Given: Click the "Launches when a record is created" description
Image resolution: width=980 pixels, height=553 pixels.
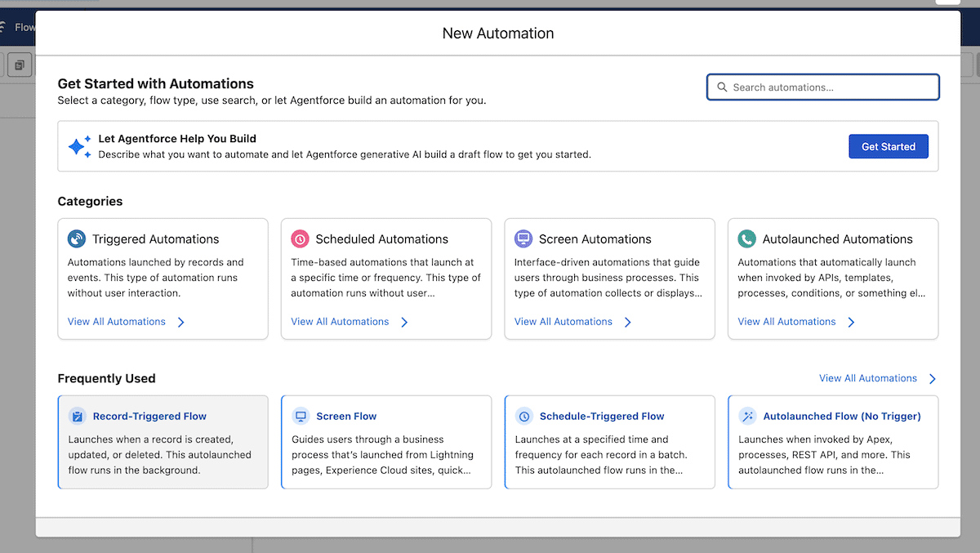Looking at the screenshot, I should (160, 455).
